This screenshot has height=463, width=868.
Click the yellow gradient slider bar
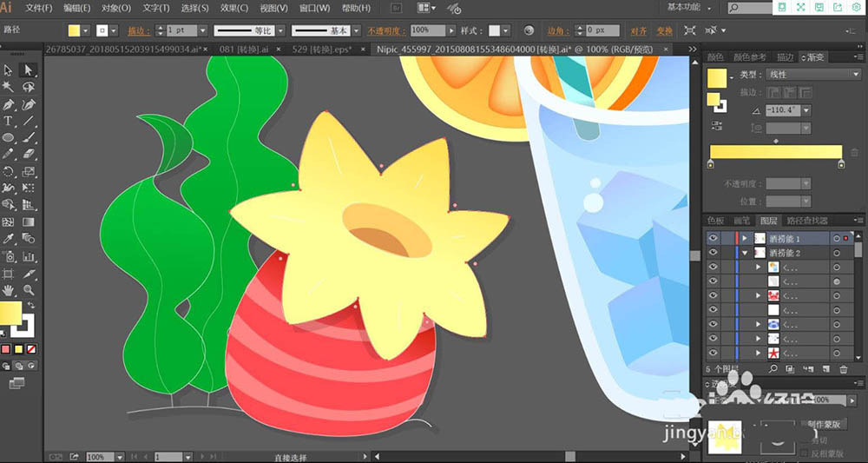[x=776, y=152]
